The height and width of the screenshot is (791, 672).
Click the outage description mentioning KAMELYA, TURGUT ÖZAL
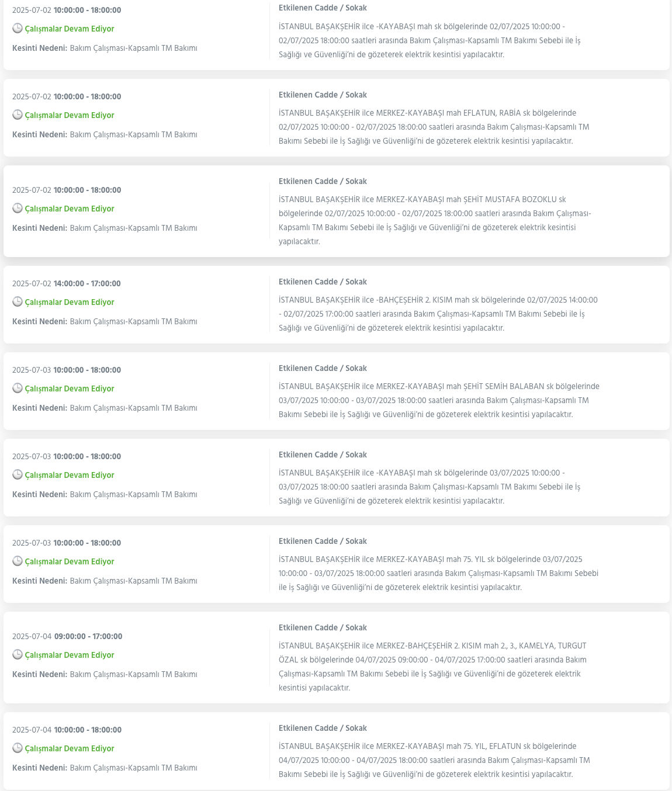point(432,667)
